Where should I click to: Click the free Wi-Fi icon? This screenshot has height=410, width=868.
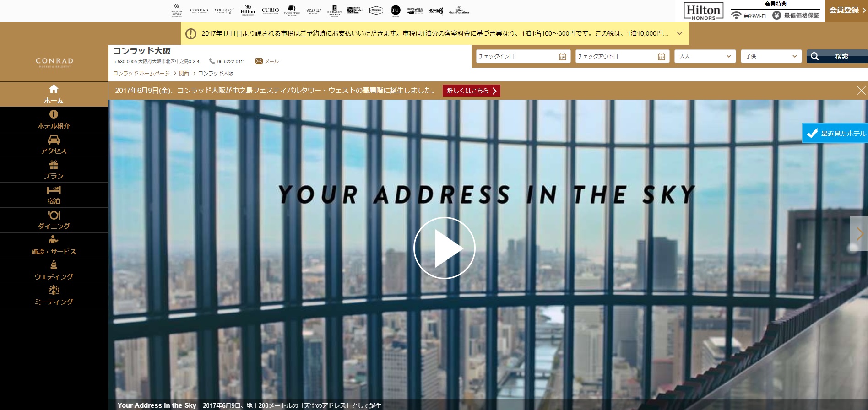click(x=736, y=16)
